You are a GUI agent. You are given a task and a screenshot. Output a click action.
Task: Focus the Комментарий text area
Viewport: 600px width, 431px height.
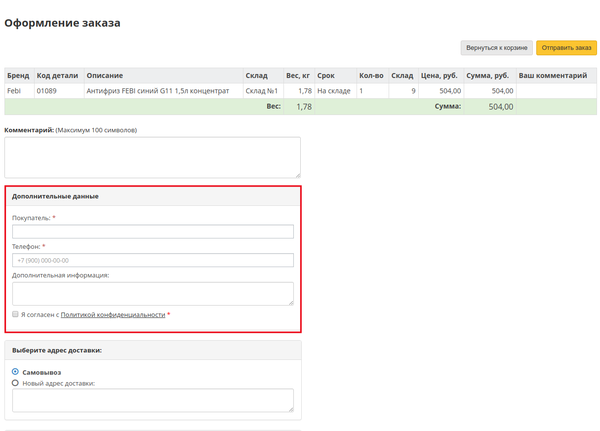point(152,157)
